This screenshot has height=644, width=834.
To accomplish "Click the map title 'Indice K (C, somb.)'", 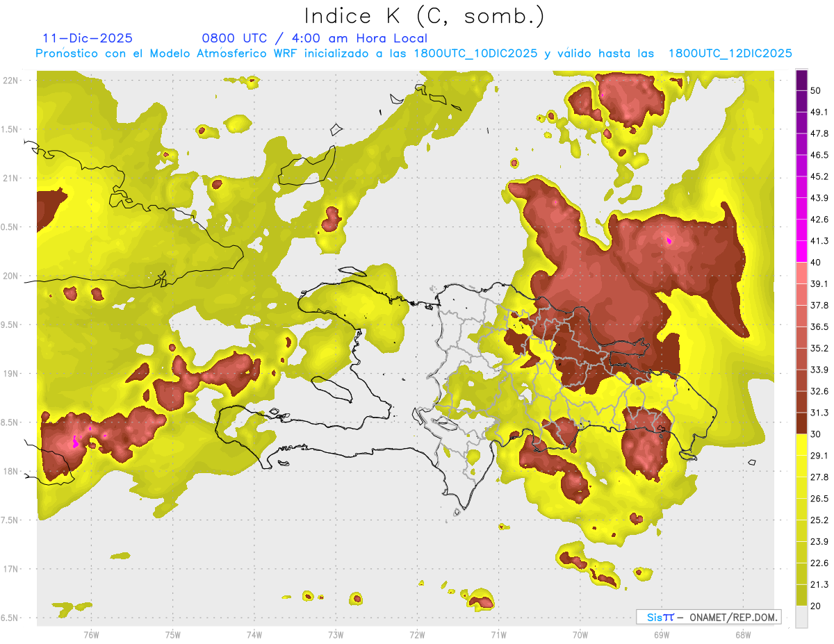I will 424,16.
